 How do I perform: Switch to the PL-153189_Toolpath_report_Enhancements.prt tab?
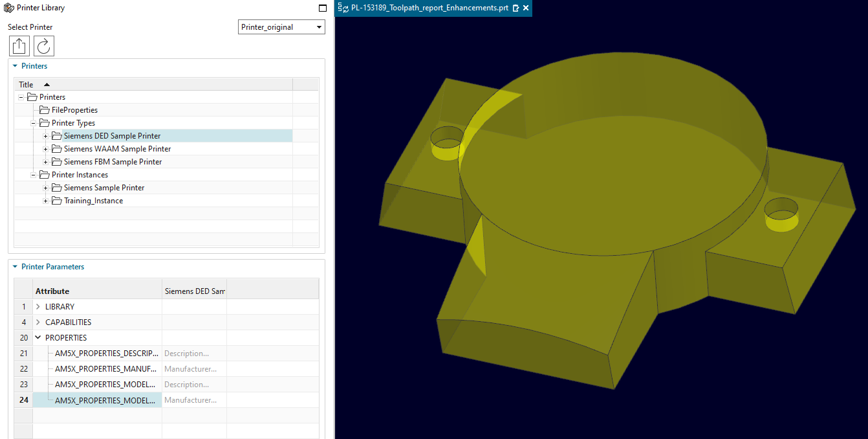[427, 8]
